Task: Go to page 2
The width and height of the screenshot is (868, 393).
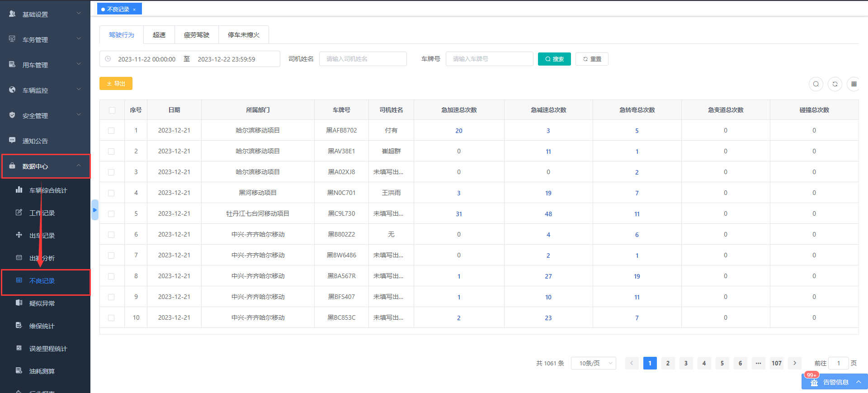Action: 668,363
